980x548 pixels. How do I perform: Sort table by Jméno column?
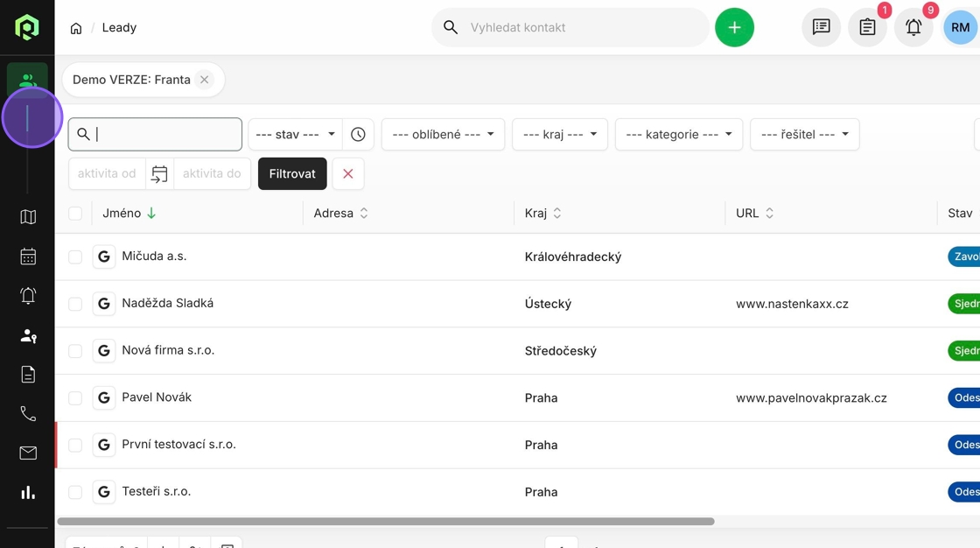129,214
